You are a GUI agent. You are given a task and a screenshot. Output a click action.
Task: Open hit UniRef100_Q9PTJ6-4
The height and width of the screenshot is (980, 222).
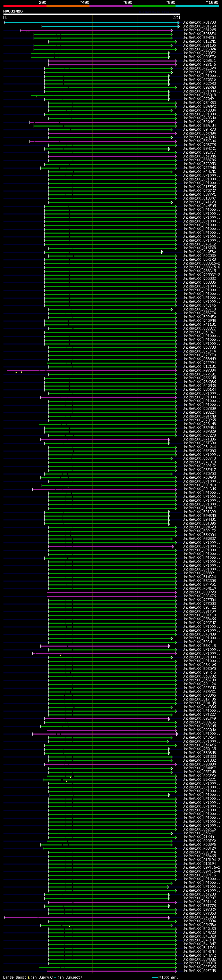click(201, 871)
